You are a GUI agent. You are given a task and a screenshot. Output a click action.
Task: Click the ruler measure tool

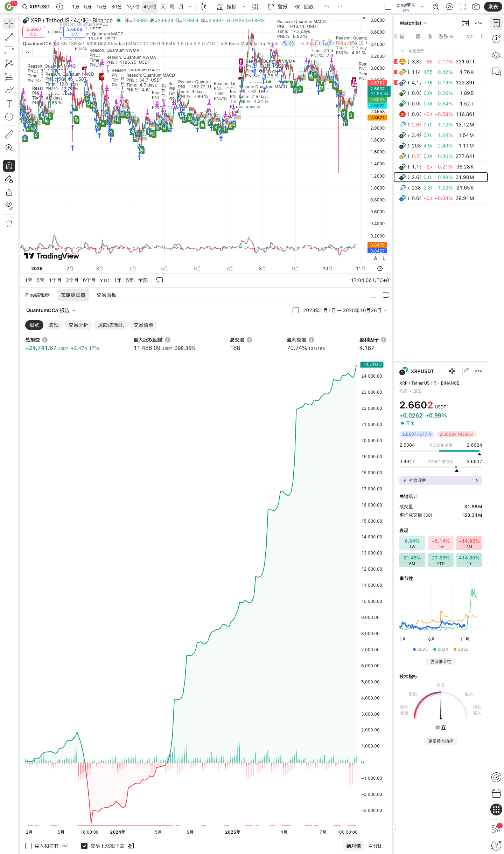pyautogui.click(x=9, y=134)
